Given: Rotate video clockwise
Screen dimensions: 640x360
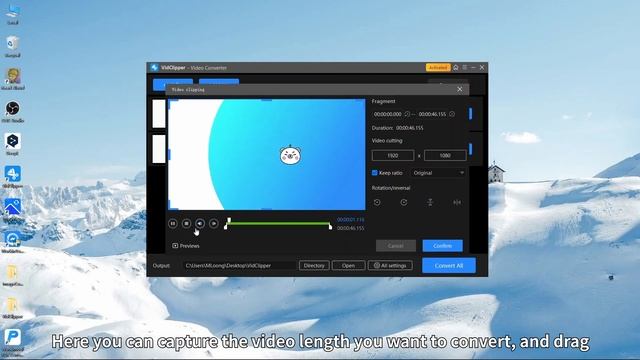Looking at the screenshot, I should pos(404,202).
